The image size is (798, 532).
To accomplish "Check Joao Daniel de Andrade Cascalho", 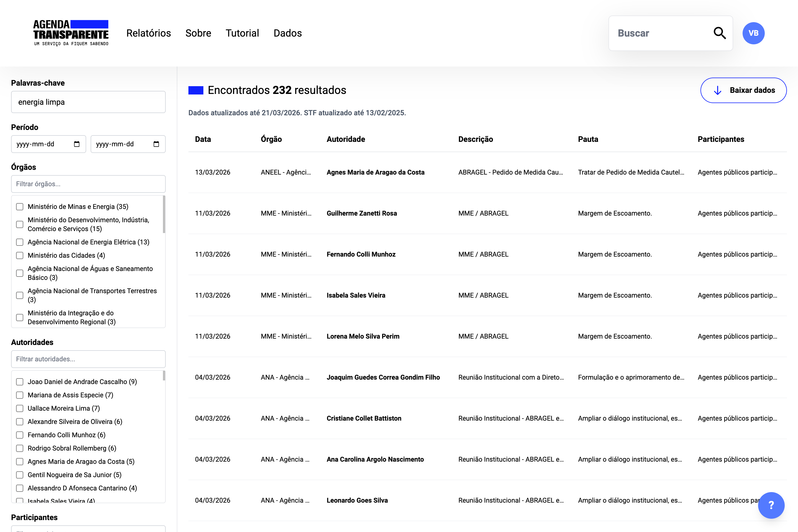I will 20,382.
